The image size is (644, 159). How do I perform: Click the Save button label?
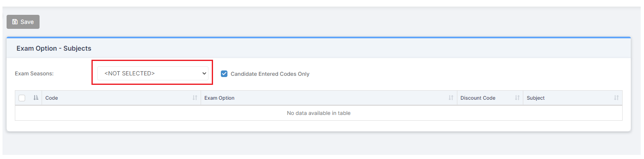(27, 22)
